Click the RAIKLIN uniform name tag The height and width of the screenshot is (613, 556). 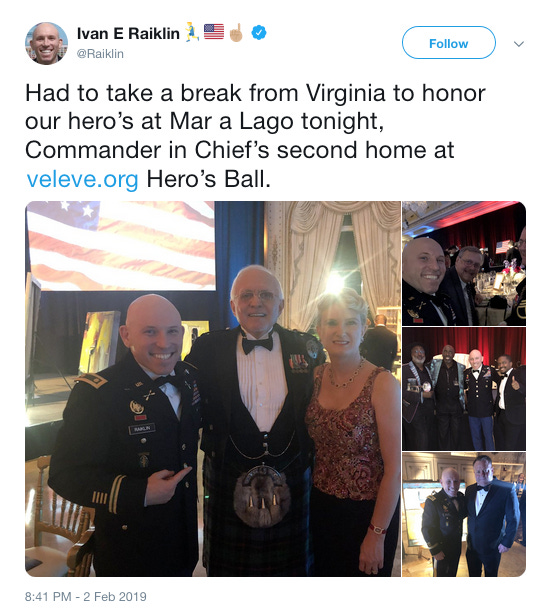(142, 429)
